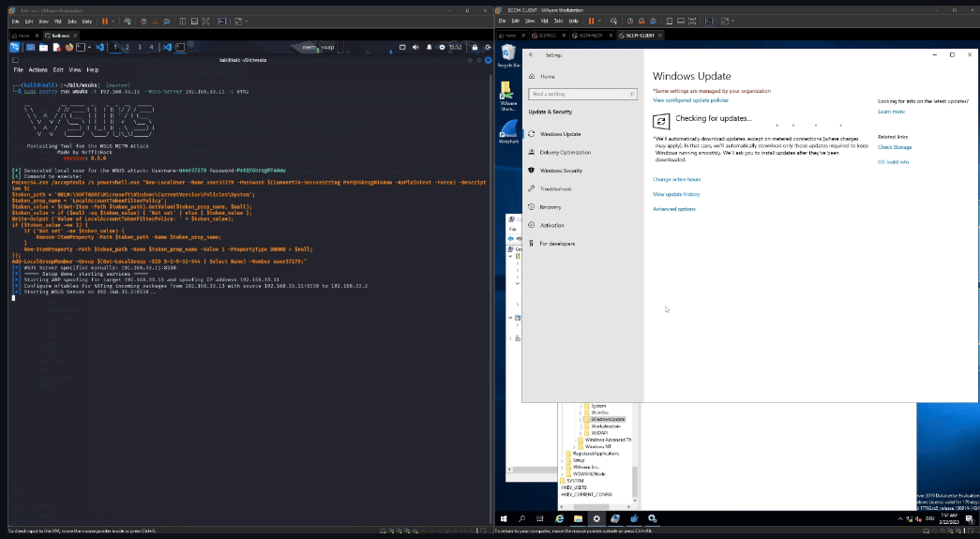Screen dimensions: 980x539
Task: Open the Advanced options link
Action: [x=673, y=209]
